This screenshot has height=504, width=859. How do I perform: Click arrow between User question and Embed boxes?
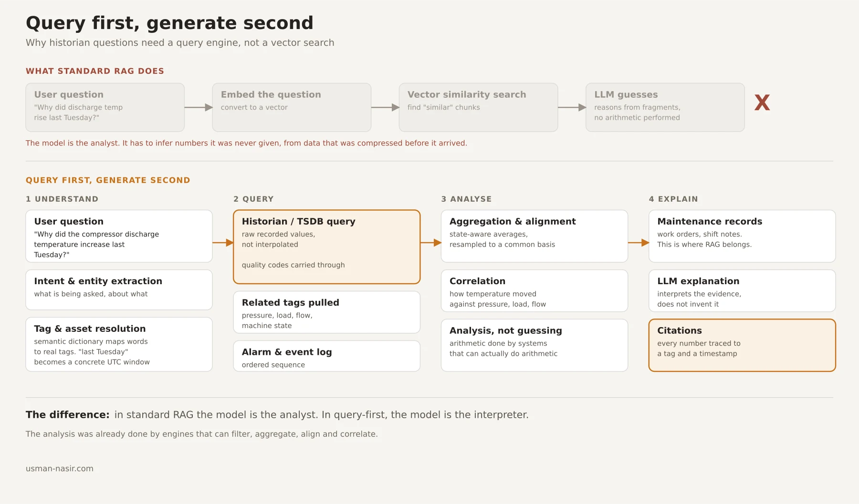tap(199, 107)
